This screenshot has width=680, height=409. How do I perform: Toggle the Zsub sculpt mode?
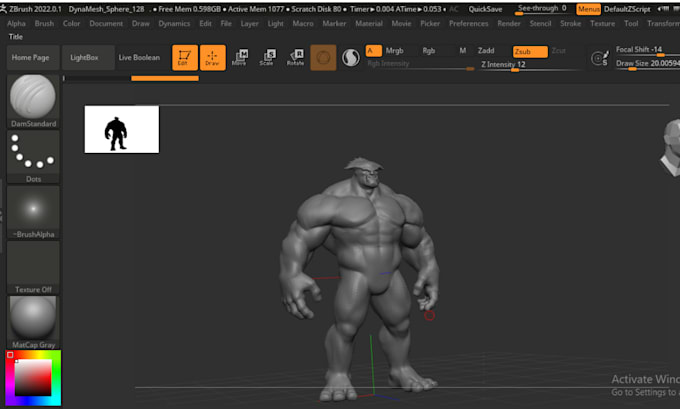pos(530,52)
